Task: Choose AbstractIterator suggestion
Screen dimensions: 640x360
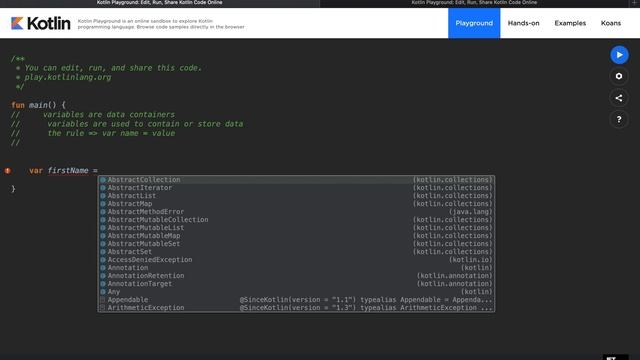Action: 296,188
